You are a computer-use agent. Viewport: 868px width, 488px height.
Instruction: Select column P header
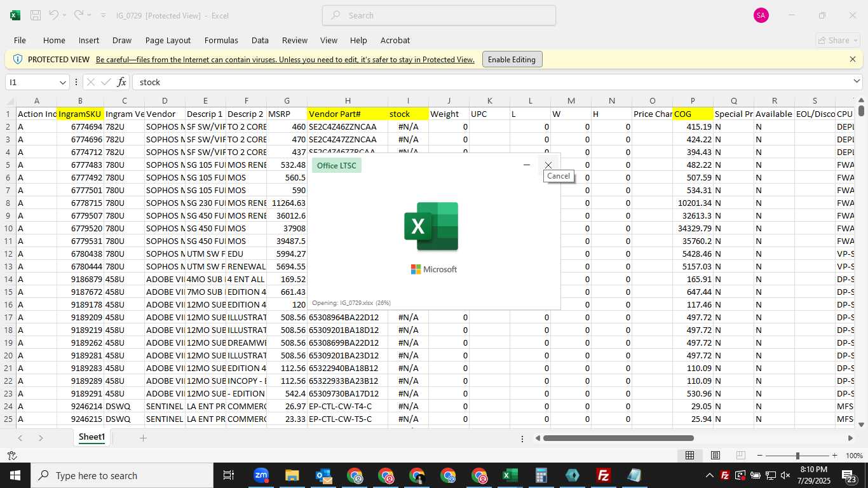point(693,101)
